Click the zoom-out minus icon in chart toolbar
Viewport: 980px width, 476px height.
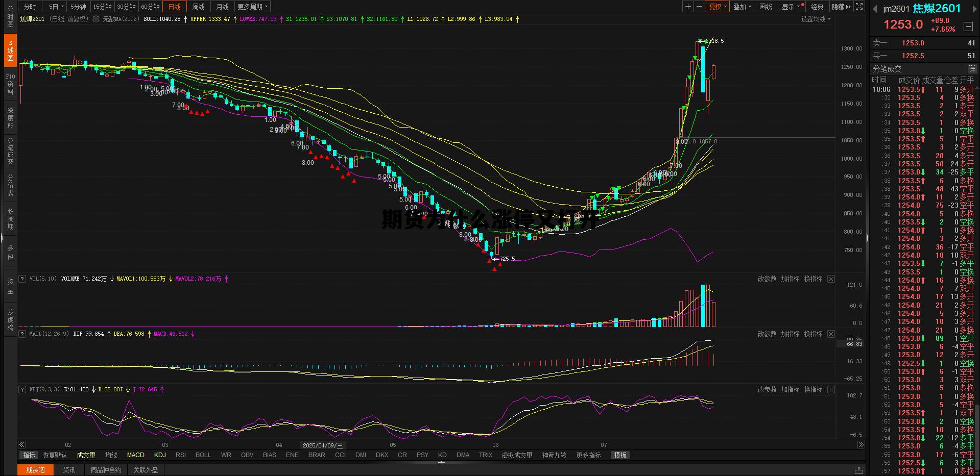pyautogui.click(x=698, y=7)
